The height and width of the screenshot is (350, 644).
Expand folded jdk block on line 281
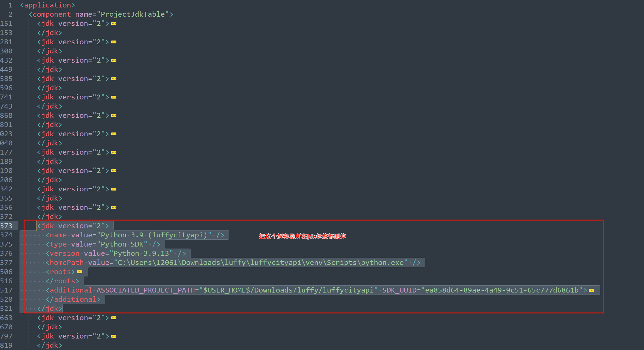click(114, 42)
